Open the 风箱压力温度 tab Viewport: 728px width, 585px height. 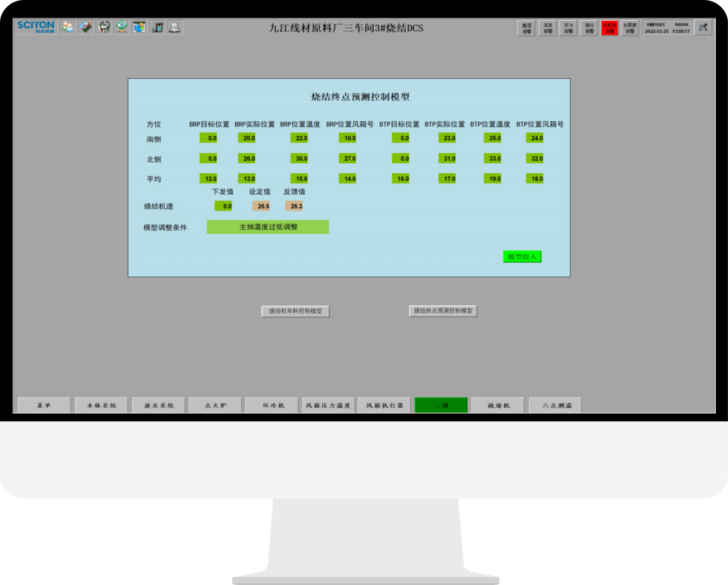point(328,405)
